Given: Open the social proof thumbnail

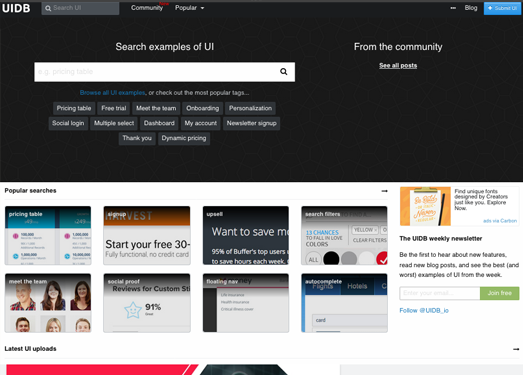Looking at the screenshot, I should click(x=147, y=303).
